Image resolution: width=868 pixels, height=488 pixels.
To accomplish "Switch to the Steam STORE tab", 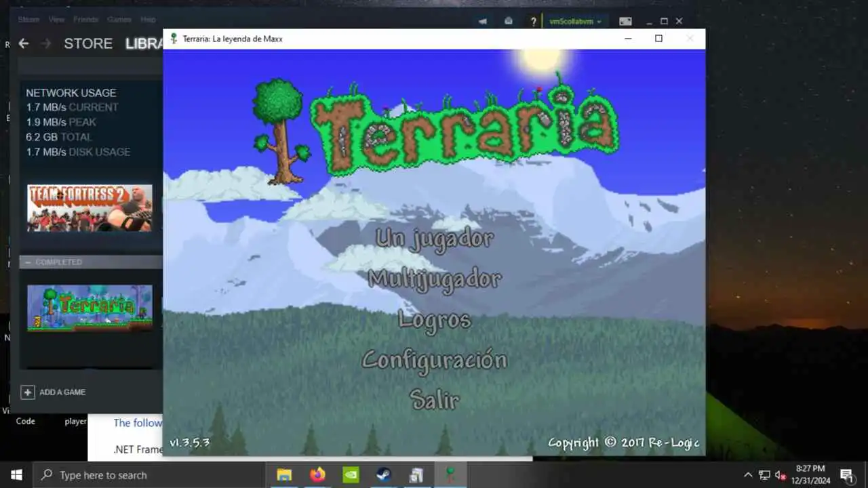I will coord(88,43).
